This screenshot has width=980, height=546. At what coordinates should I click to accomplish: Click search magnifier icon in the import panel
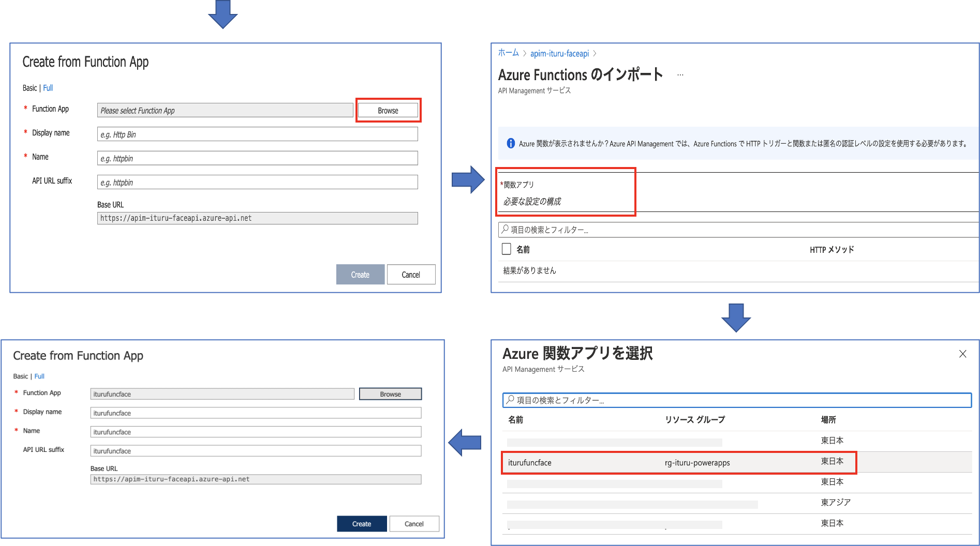[505, 229]
